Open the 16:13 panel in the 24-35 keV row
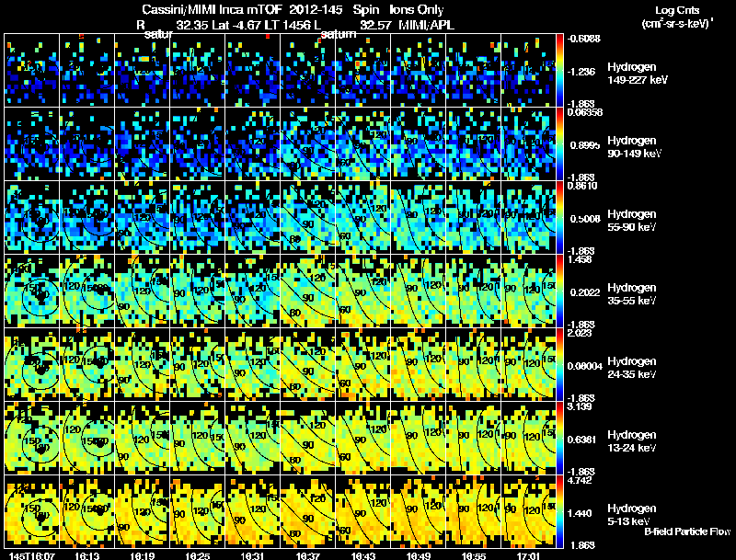 (86, 364)
